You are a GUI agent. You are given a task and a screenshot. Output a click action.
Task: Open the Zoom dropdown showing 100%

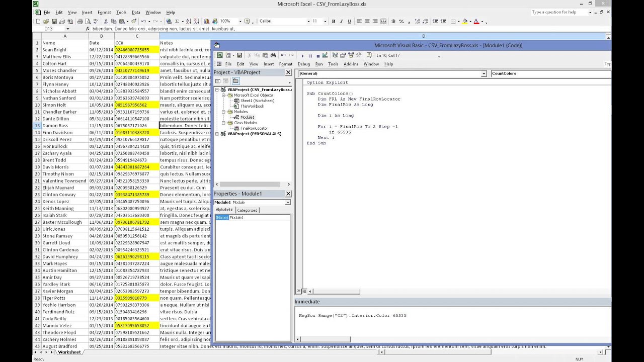pos(239,21)
